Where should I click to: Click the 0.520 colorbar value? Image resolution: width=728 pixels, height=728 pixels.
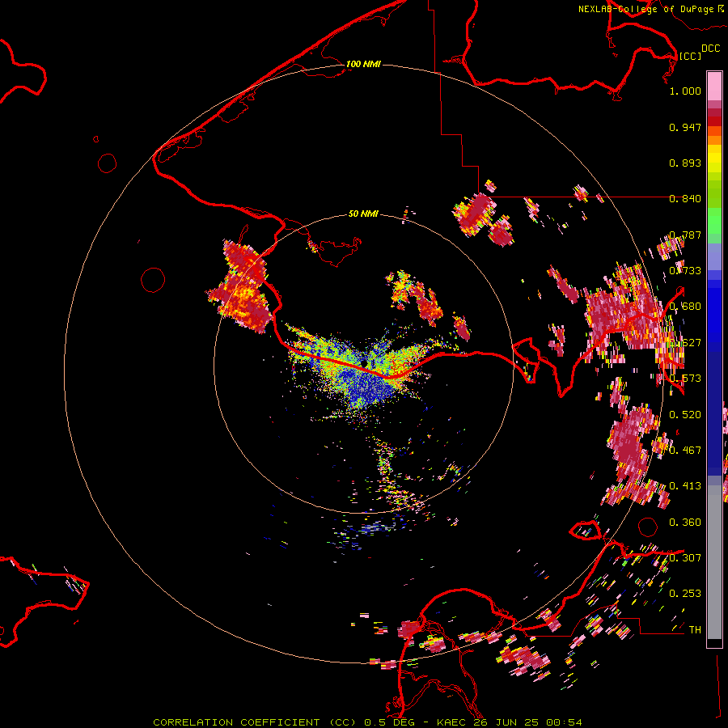(685, 415)
